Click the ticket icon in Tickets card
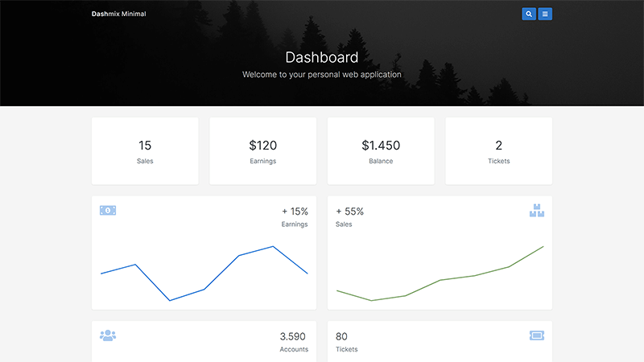Viewport: 644px width, 362px height. pyautogui.click(x=537, y=335)
